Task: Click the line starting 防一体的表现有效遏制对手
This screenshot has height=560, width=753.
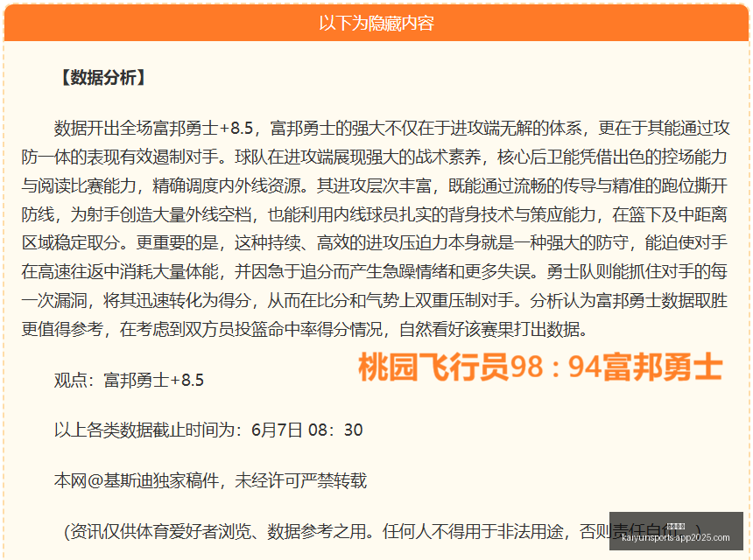Action: (374, 157)
